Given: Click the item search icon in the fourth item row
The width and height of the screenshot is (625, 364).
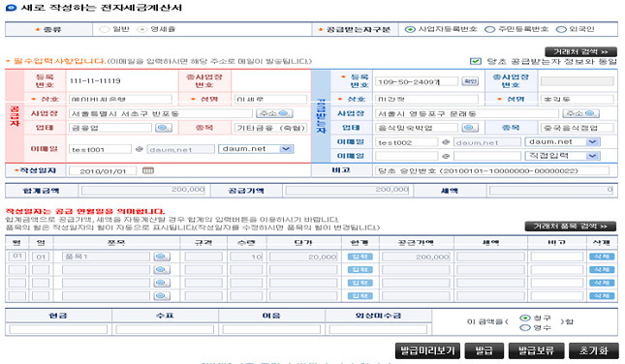Looking at the screenshot, I should [162, 296].
